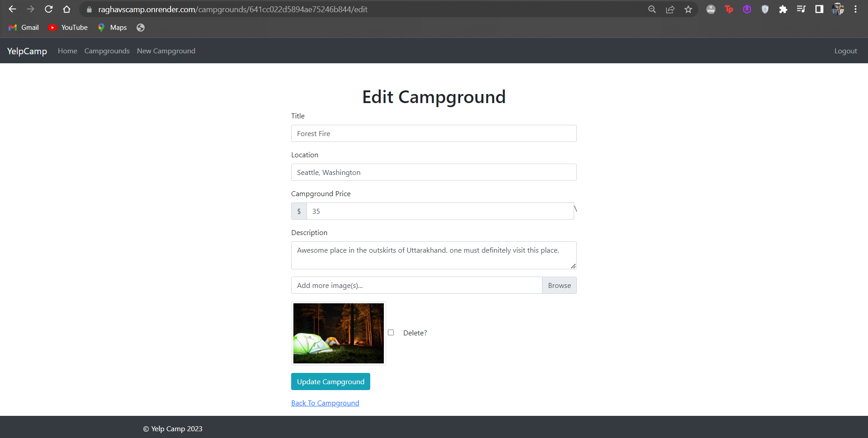The height and width of the screenshot is (438, 868).
Task: Open the media playlist control icon
Action: pos(801,9)
